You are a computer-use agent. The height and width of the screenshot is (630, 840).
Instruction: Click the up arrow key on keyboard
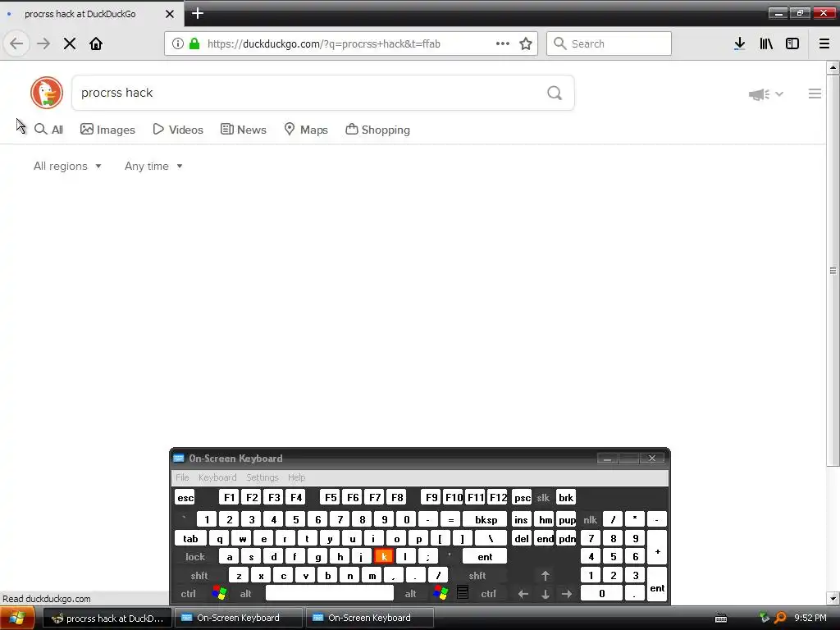(546, 575)
